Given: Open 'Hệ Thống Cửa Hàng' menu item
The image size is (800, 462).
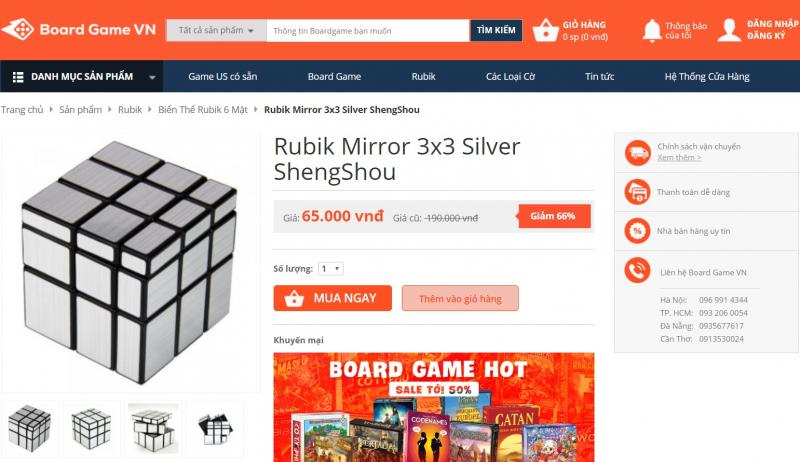Looking at the screenshot, I should click(707, 76).
